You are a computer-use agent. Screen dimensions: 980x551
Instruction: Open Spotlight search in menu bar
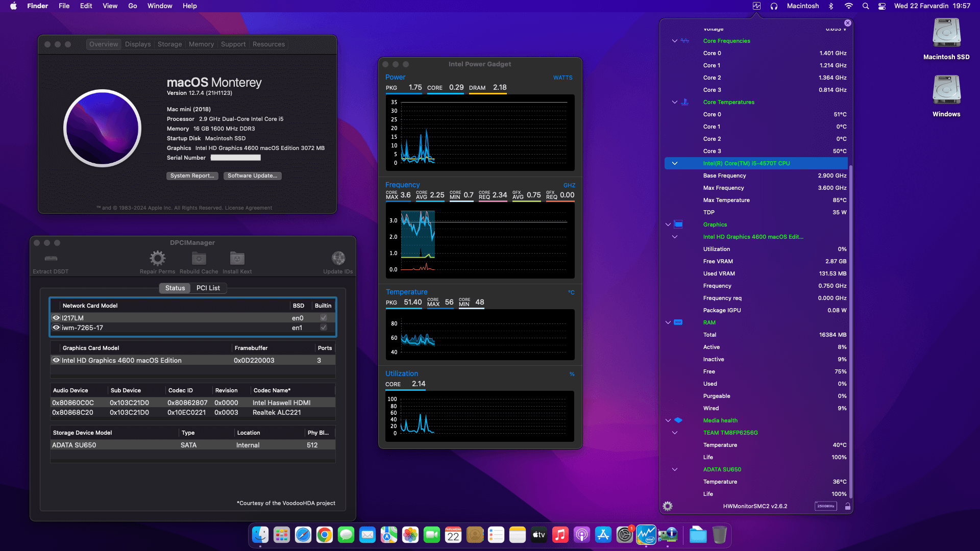point(866,6)
